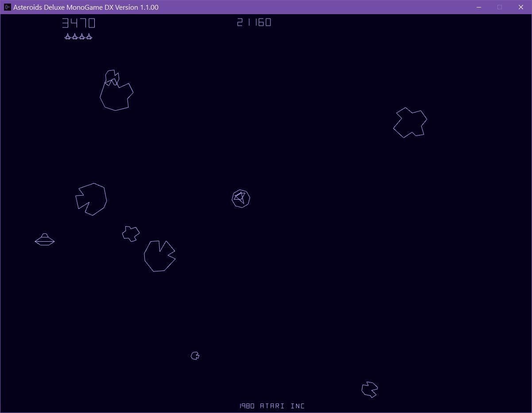532x413 pixels.
Task: Click the player score 3470
Action: (78, 23)
